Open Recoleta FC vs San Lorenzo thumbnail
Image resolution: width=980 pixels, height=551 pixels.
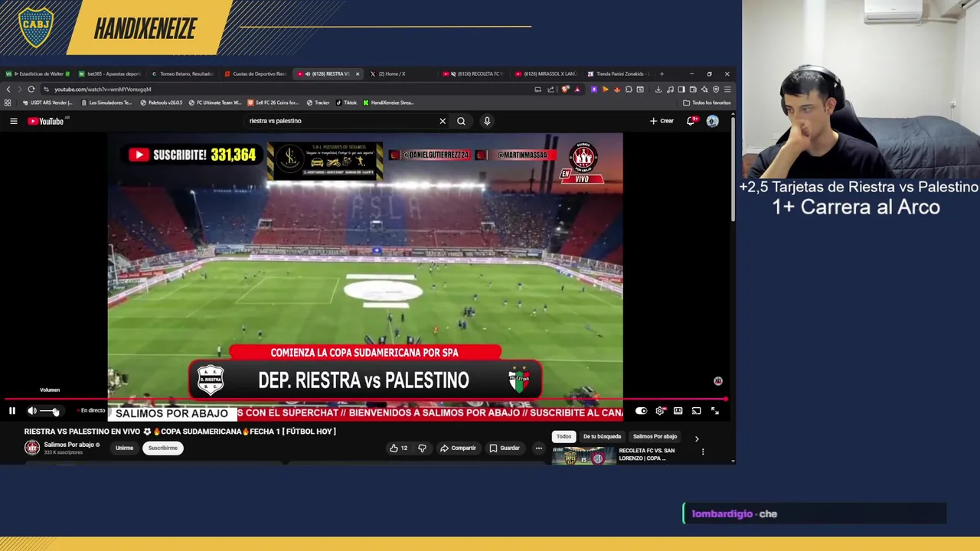click(583, 455)
